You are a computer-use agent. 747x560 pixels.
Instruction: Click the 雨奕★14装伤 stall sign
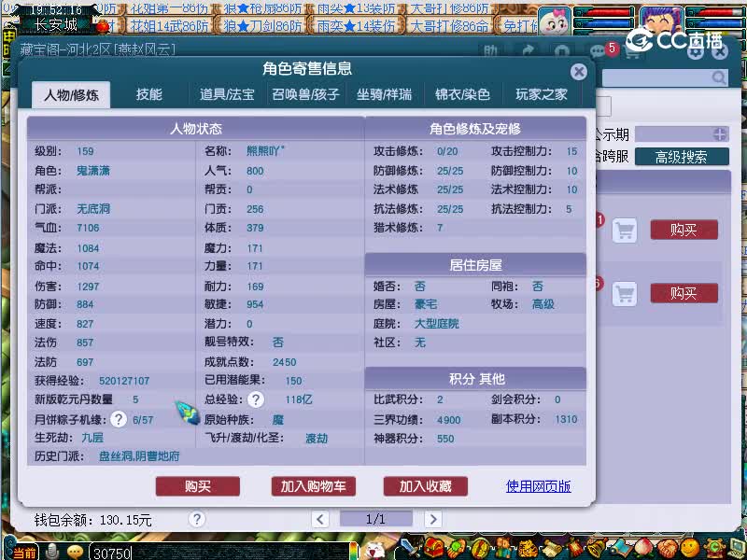pyautogui.click(x=356, y=26)
